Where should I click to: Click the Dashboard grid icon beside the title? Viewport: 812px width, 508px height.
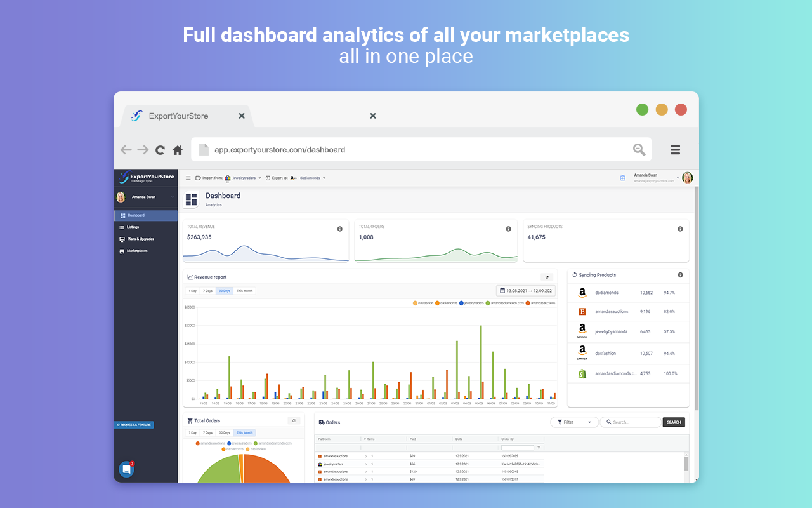pos(191,200)
